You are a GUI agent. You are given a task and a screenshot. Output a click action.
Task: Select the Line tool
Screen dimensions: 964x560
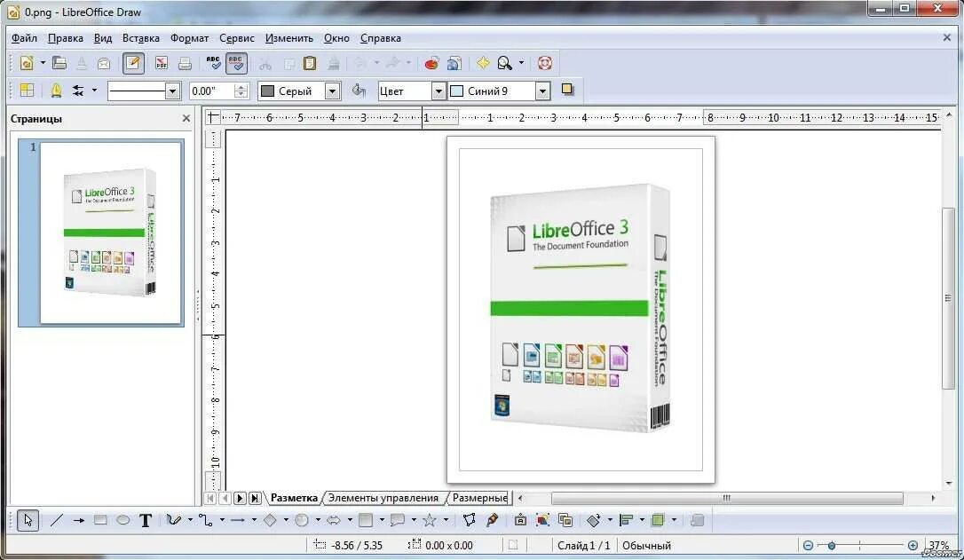[56, 521]
